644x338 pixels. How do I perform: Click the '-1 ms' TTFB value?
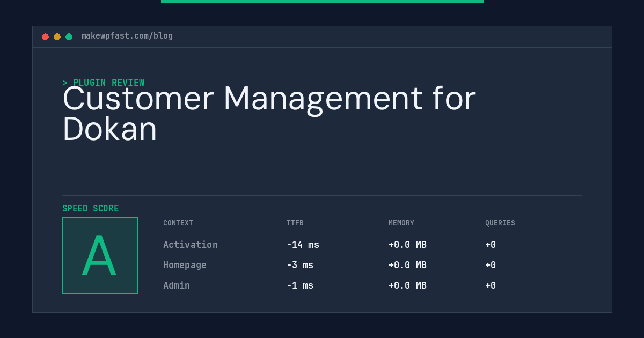point(300,285)
